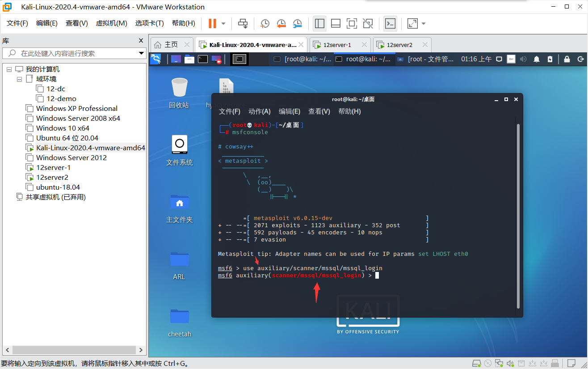Select Windows 10 x64 VM
588x369 pixels.
click(x=63, y=128)
